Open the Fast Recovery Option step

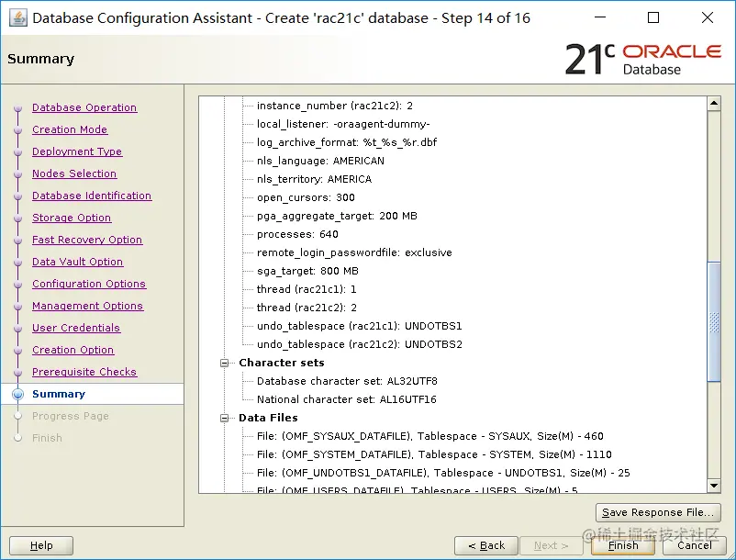[x=87, y=240]
